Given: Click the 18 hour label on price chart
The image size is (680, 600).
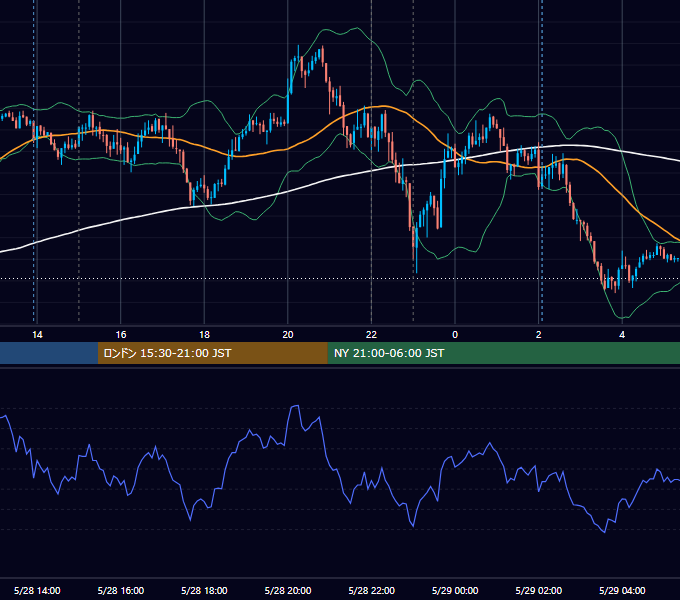Looking at the screenshot, I should click(x=204, y=335).
